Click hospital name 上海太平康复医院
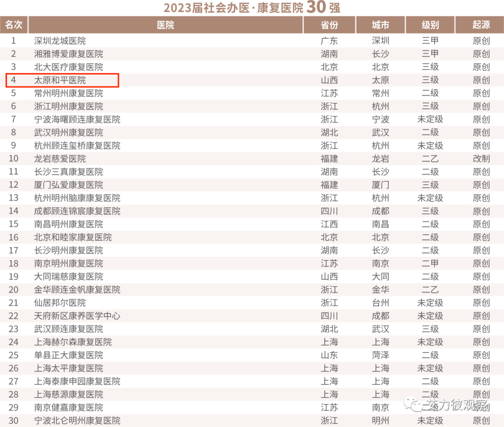 tap(69, 368)
